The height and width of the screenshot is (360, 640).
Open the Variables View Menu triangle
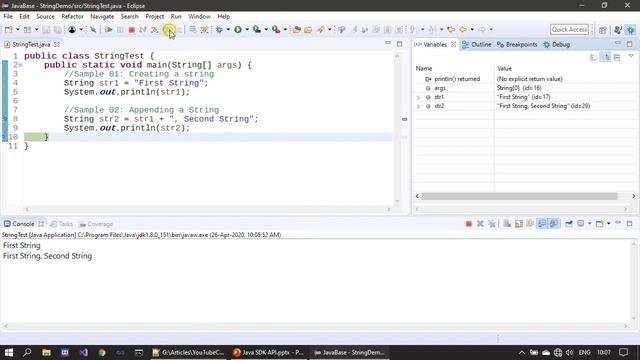pyautogui.click(x=631, y=56)
